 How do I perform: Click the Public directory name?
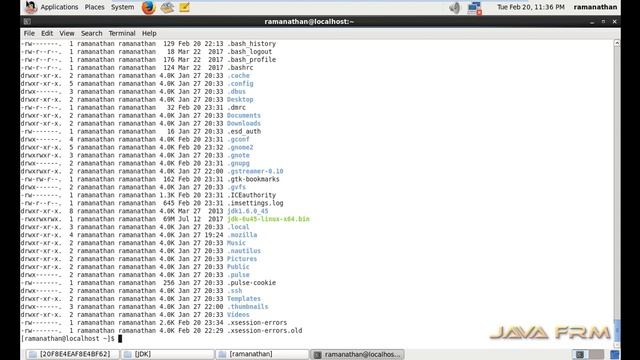point(238,267)
